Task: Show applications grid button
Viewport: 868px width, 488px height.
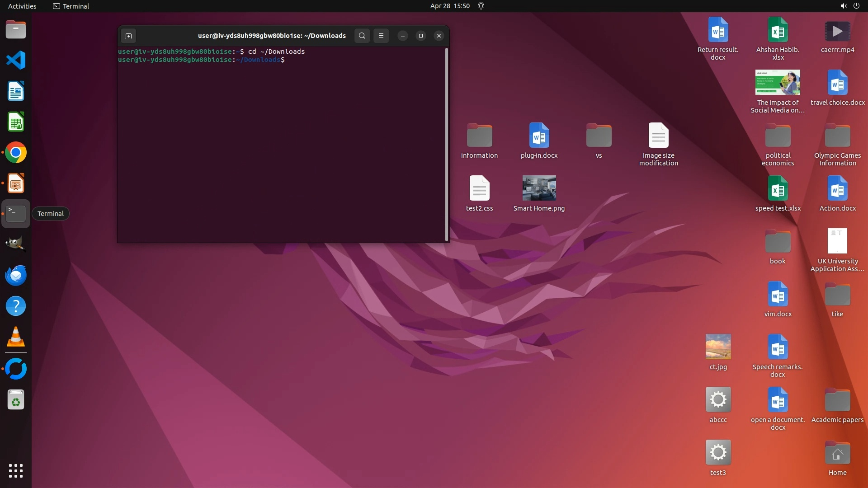Action: (x=16, y=470)
